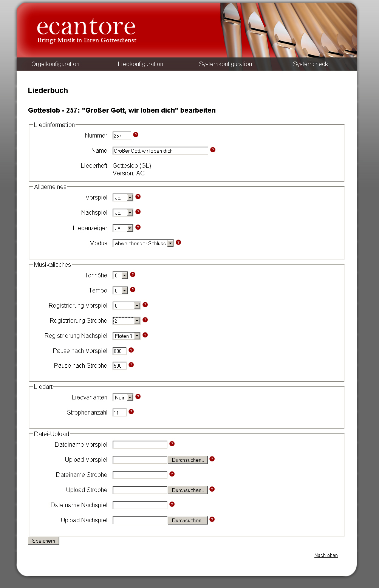Follow the Nach oben link
This screenshot has height=588, width=379.
pyautogui.click(x=326, y=556)
